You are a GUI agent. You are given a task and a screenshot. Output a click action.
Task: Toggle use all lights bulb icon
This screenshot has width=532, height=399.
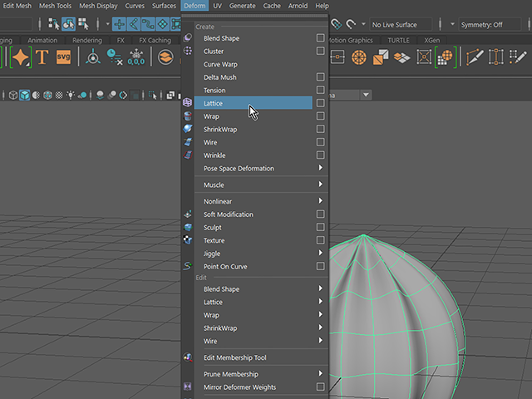71,95
